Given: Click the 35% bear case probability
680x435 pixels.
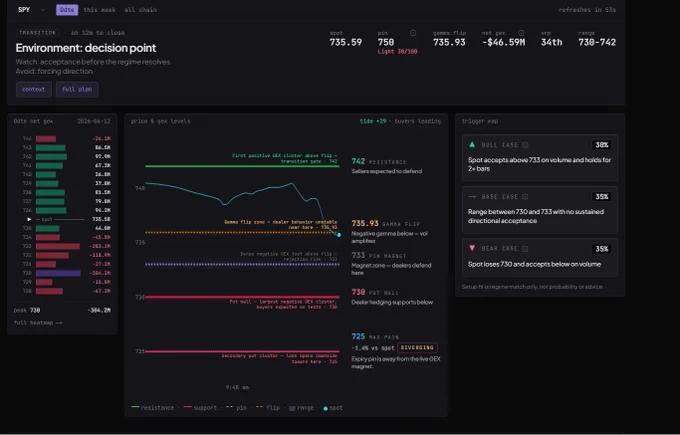Looking at the screenshot, I should 602,249.
